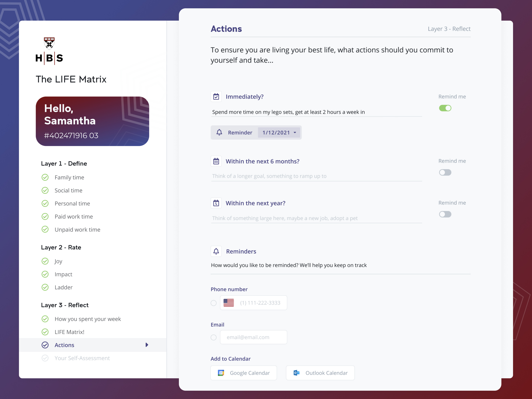Add to Outlook Calendar

point(320,373)
